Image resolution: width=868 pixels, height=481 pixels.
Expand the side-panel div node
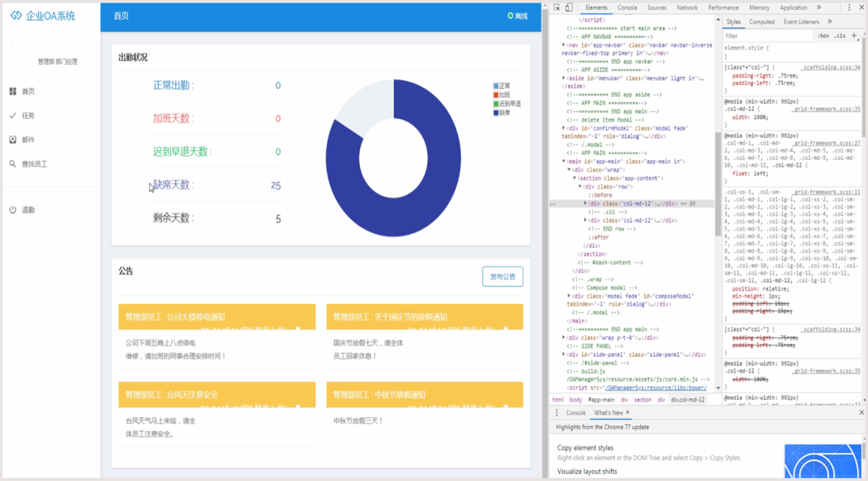pos(564,355)
